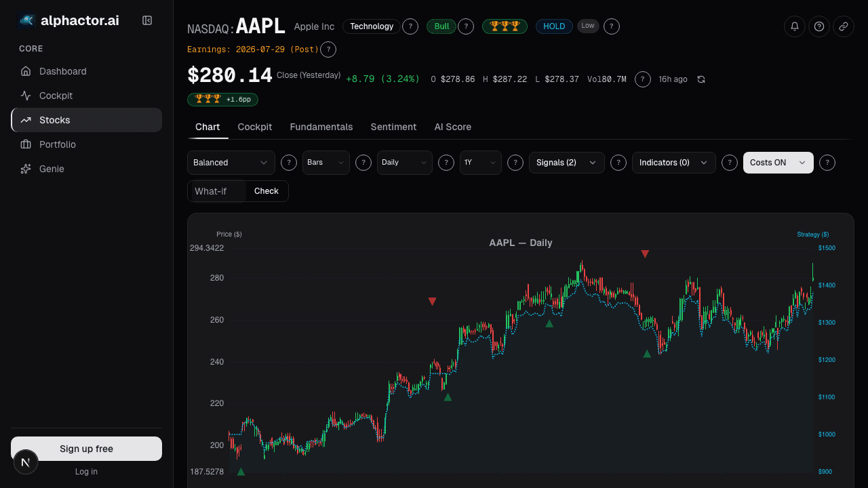This screenshot has height=488, width=868.
Task: Expand the Balanced strategy dropdown
Action: click(231, 163)
